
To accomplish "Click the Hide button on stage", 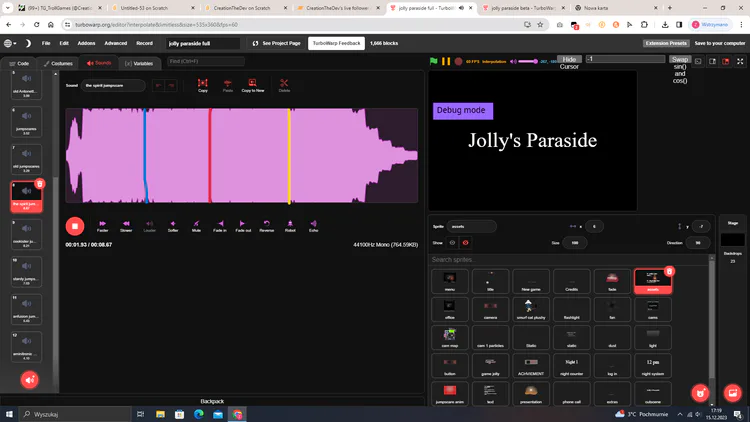I will click(x=569, y=59).
